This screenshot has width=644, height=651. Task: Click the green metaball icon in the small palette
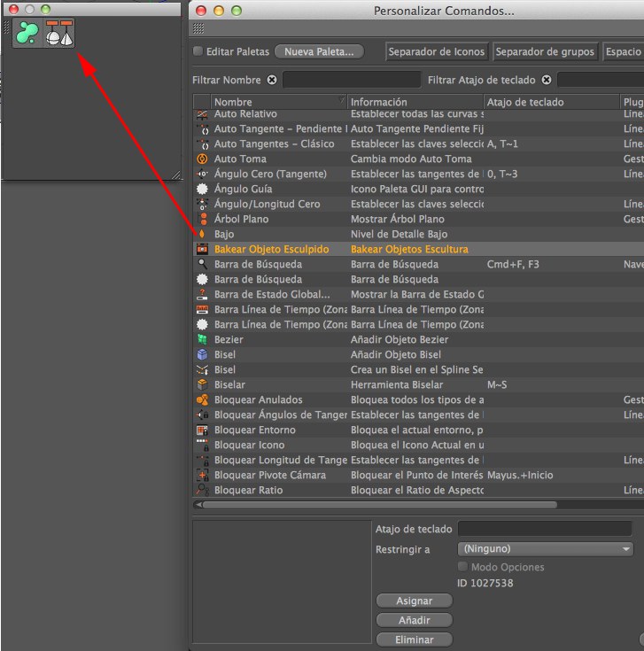[28, 33]
